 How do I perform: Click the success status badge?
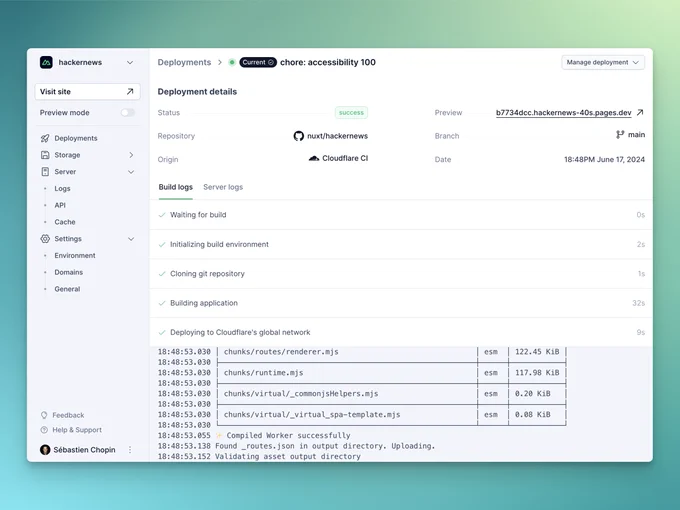click(x=351, y=113)
